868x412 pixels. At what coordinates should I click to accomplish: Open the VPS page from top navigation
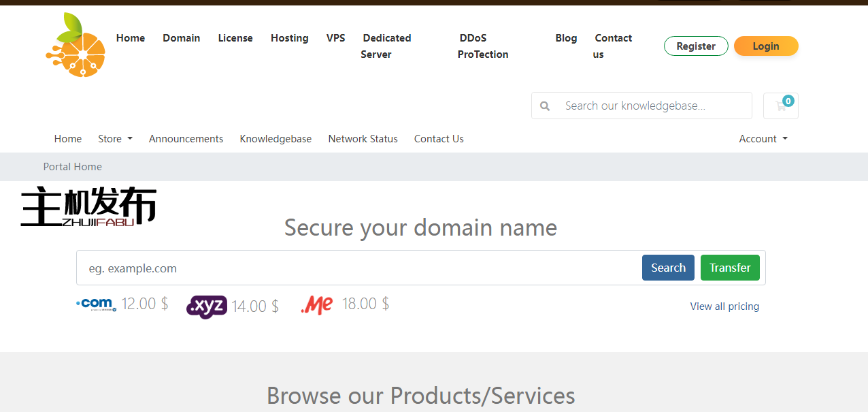coord(335,38)
